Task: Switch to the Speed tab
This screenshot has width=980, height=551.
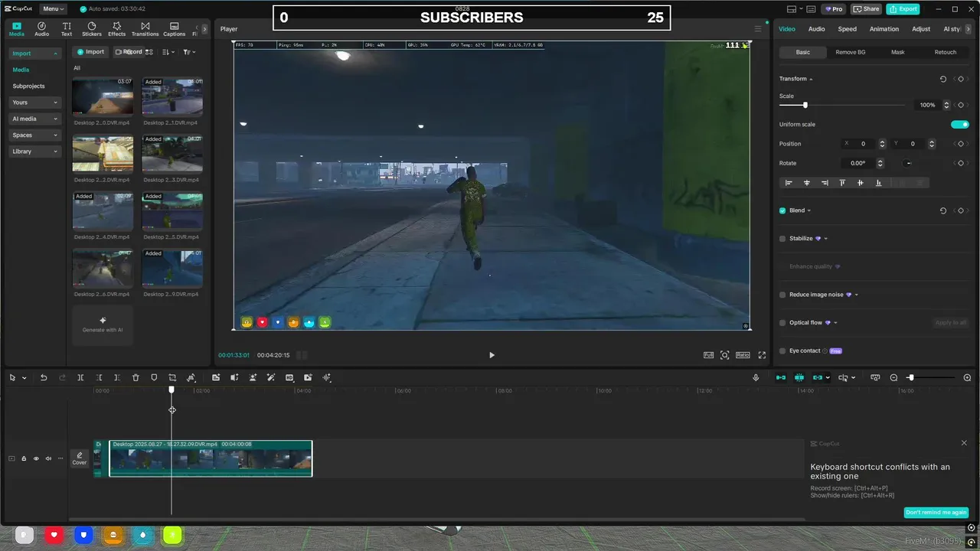Action: tap(848, 29)
